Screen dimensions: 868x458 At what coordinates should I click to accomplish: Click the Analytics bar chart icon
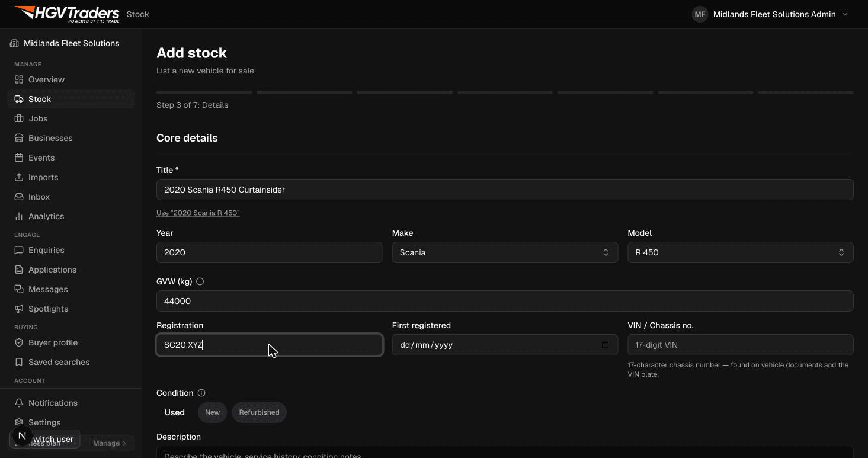click(x=19, y=216)
